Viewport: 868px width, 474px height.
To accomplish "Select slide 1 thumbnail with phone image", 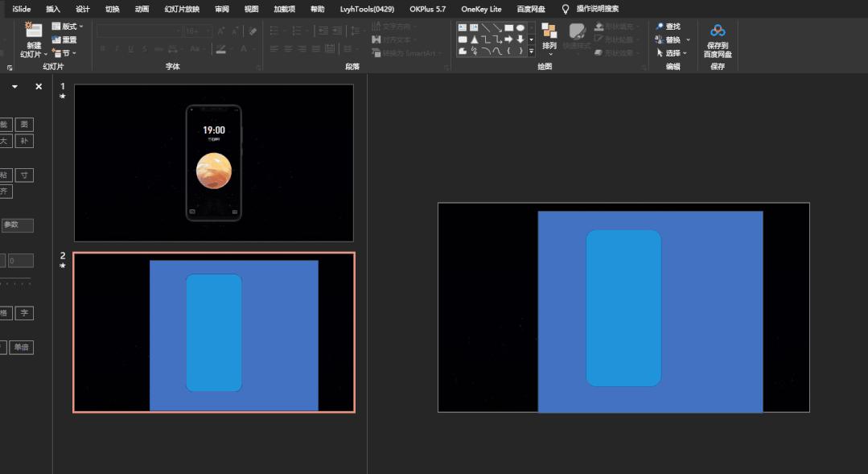I will tap(213, 163).
